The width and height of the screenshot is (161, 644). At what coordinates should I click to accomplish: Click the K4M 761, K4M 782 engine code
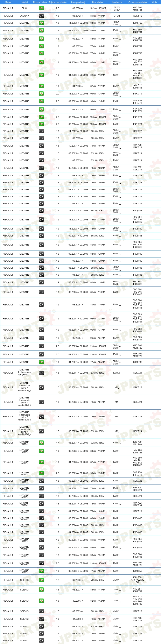[x=138, y=590]
